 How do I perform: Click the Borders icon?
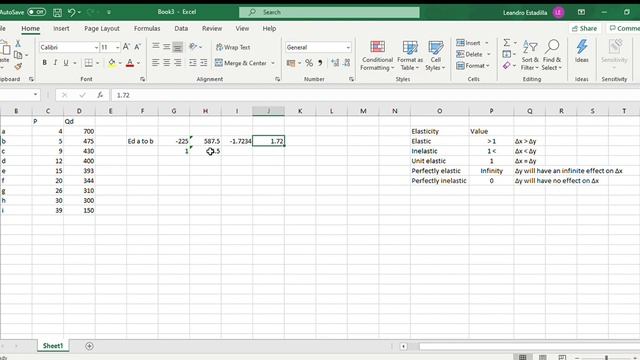pyautogui.click(x=89, y=63)
